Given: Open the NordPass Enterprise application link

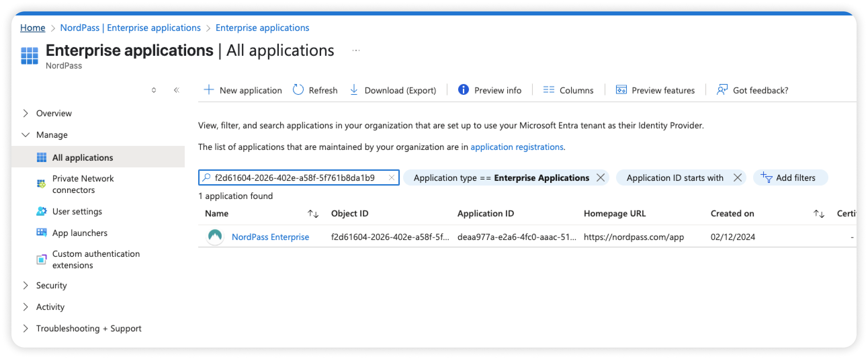Looking at the screenshot, I should 270,237.
